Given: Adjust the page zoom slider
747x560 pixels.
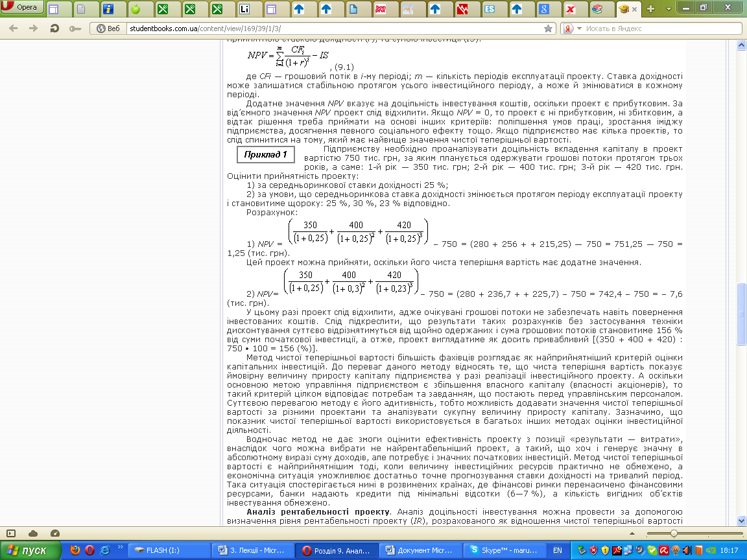Looking at the screenshot, I should coord(674,533).
